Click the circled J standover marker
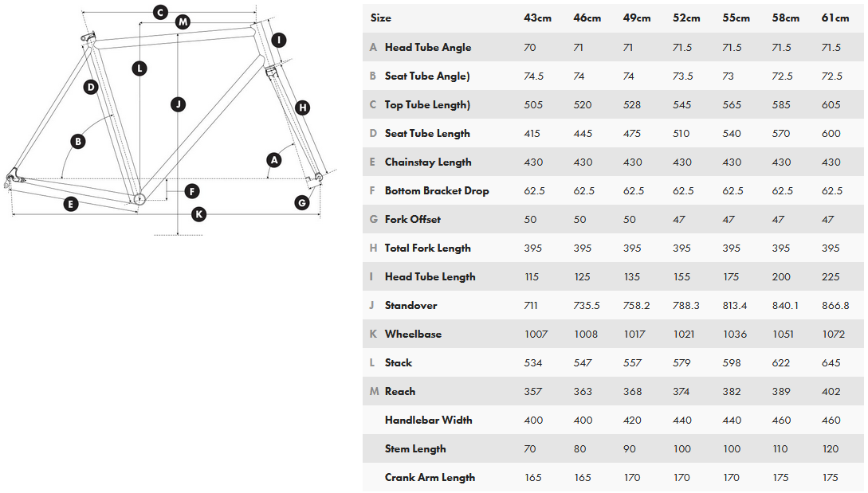Screen dimensions: 868x493 pyautogui.click(x=178, y=104)
